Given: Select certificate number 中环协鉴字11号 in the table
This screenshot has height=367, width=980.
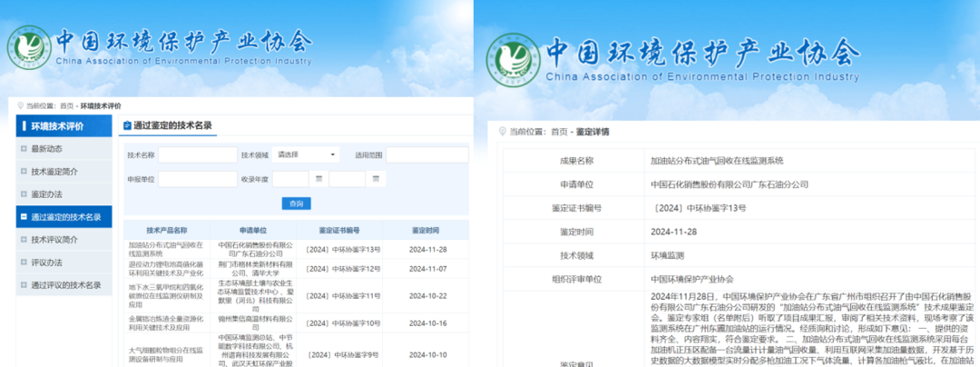Looking at the screenshot, I should (343, 296).
